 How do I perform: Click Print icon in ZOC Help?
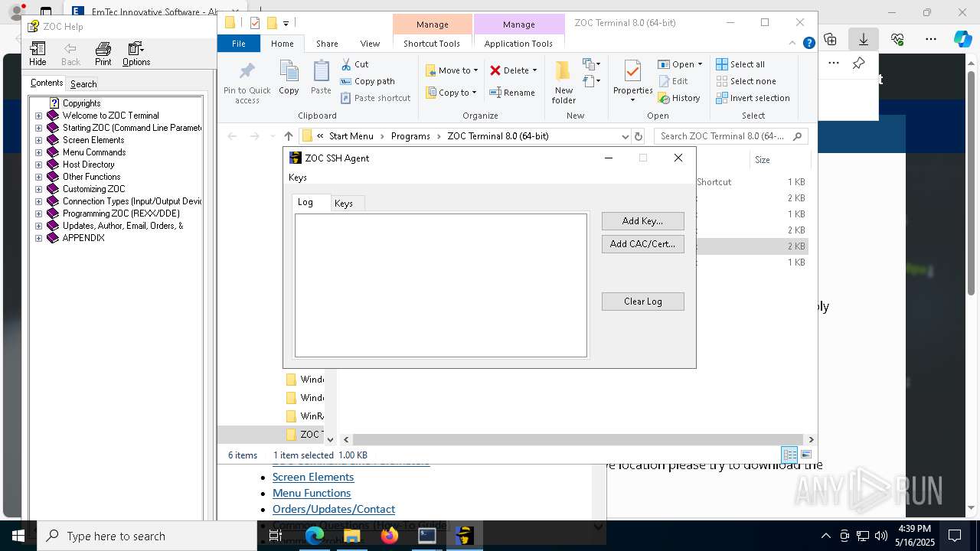(x=103, y=54)
